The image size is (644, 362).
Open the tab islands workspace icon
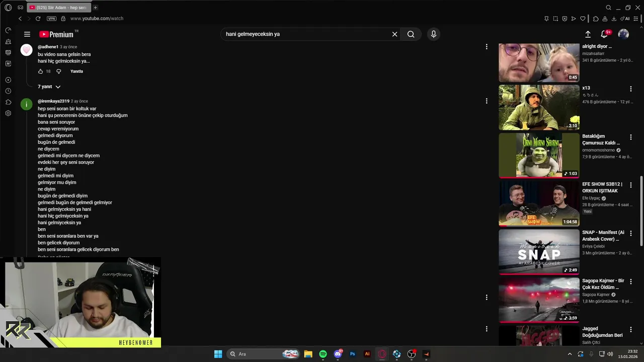point(20,8)
